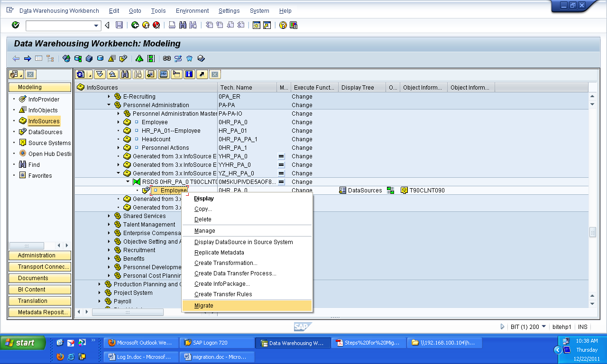Click the Tech. Name column header

[247, 87]
